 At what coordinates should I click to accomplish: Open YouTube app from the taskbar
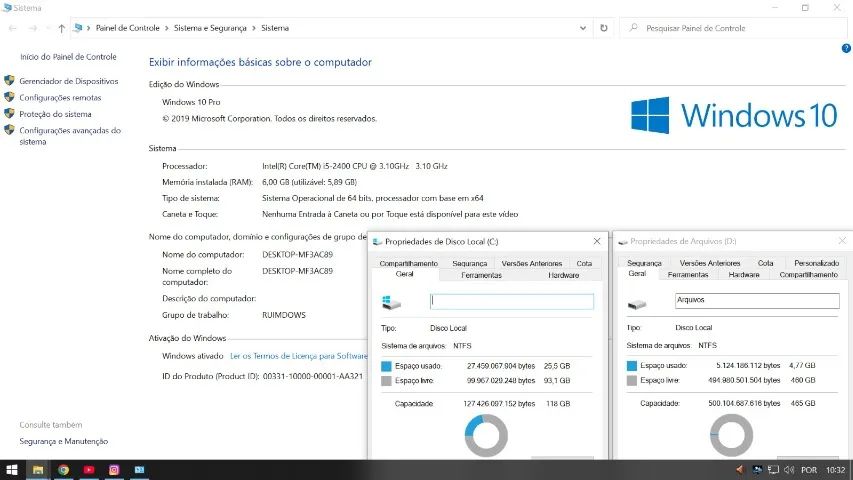point(89,470)
